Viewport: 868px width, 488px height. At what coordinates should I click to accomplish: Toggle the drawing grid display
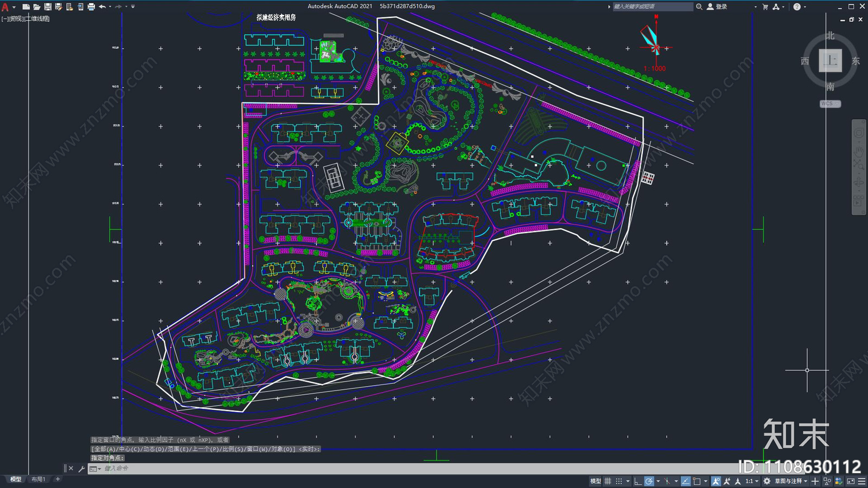coord(608,481)
